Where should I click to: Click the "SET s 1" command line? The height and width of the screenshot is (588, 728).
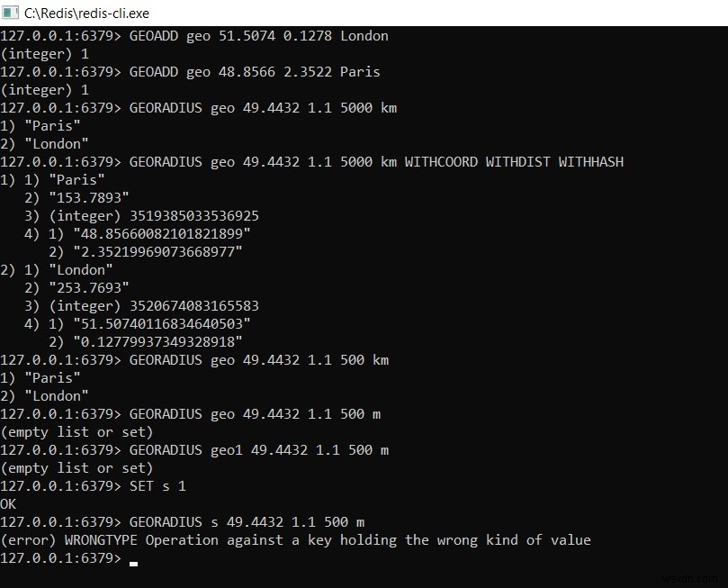93,487
